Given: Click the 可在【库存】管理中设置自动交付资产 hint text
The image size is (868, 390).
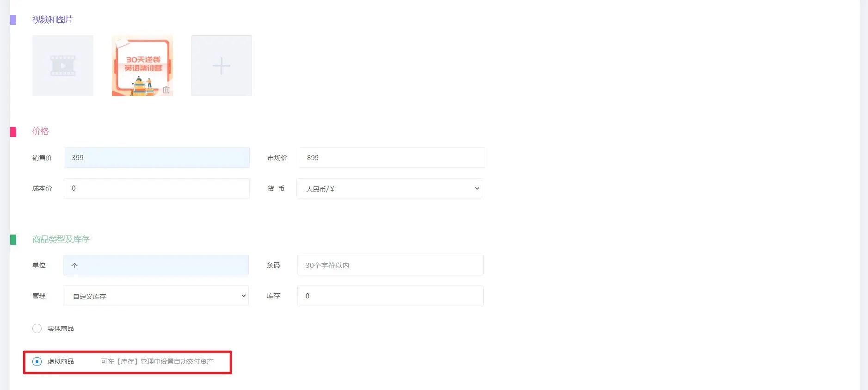Looking at the screenshot, I should pyautogui.click(x=157, y=361).
